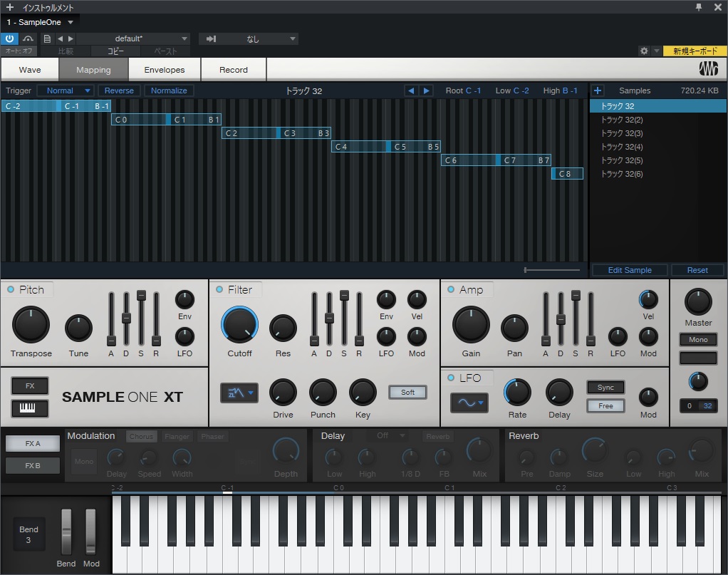Add new instrument with plus icon
728x575 pixels.
click(10, 7)
